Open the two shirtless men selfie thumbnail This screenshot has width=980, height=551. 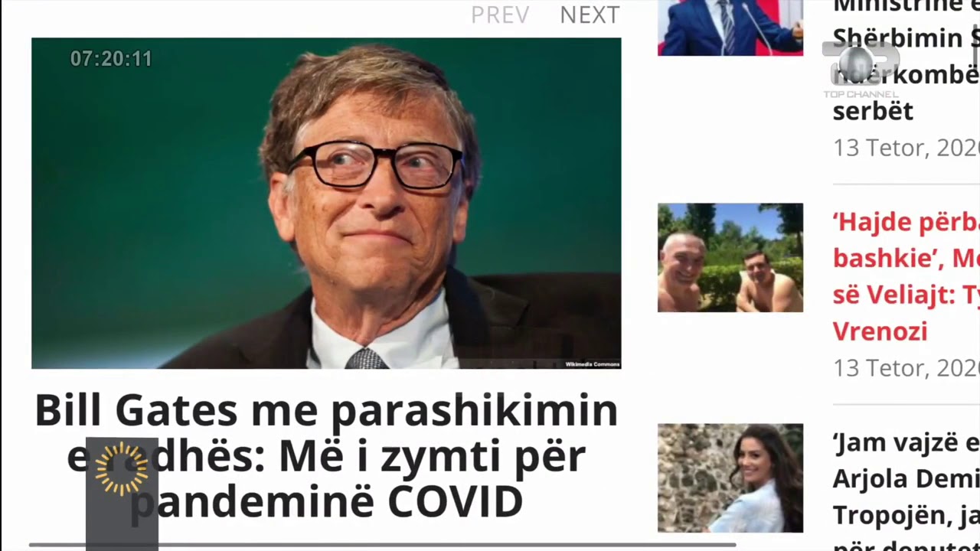(730, 258)
